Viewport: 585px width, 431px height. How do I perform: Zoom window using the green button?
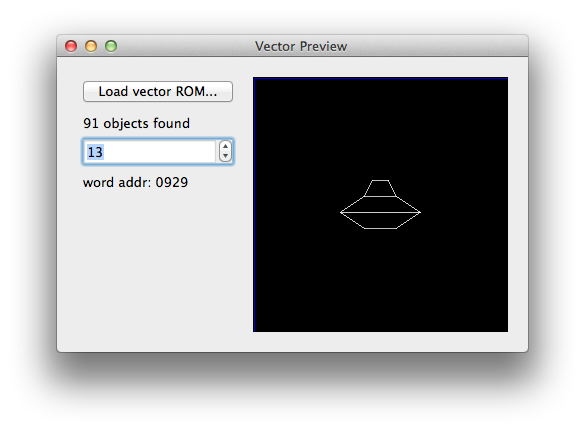click(111, 46)
